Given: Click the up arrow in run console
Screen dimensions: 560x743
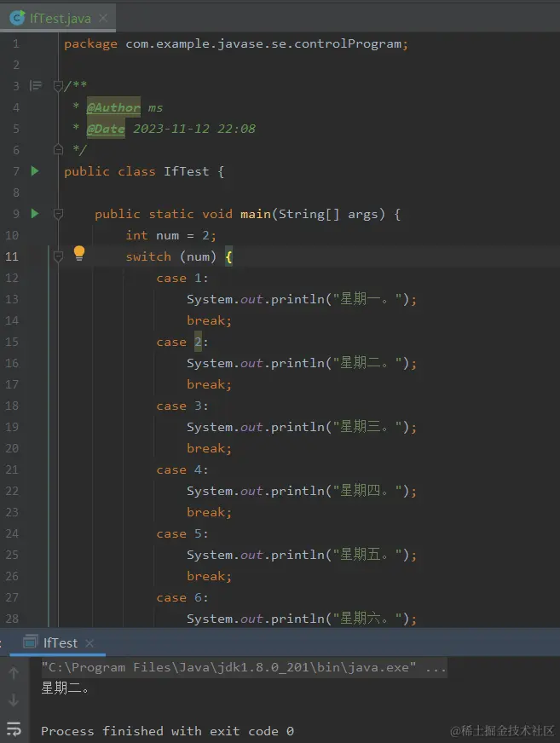Looking at the screenshot, I should pos(14,673).
